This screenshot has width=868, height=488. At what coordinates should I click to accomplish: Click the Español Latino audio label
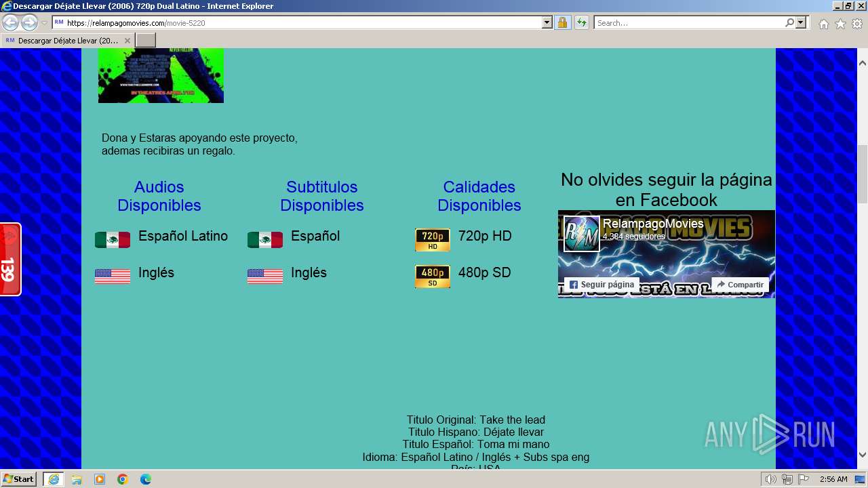(183, 236)
